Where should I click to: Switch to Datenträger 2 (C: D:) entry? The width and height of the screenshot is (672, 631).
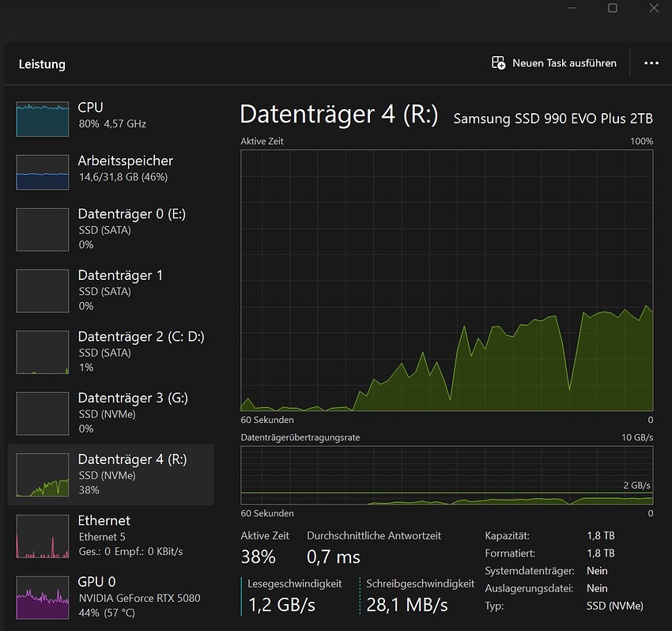(141, 351)
